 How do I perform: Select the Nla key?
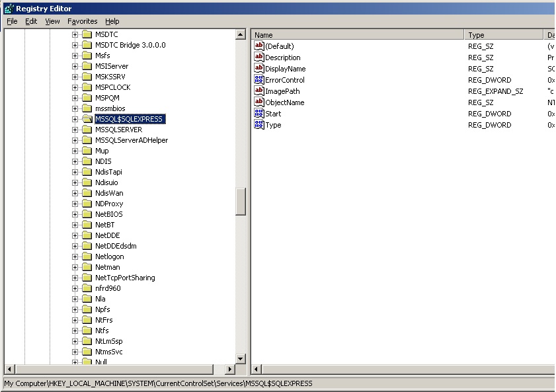(x=100, y=299)
